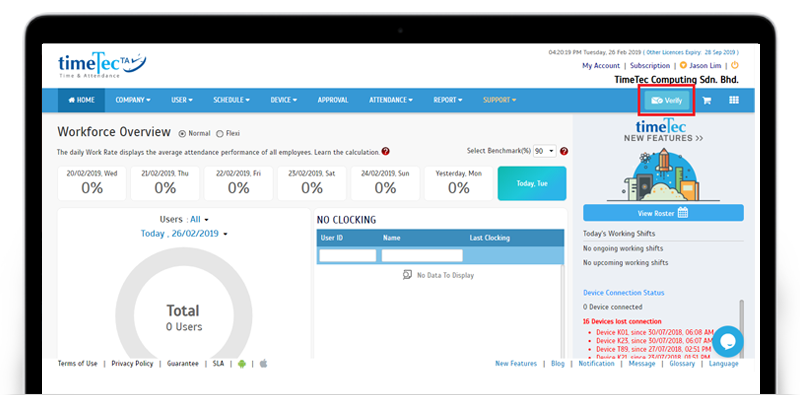Select the 21/02/2019, Thu card

click(165, 183)
